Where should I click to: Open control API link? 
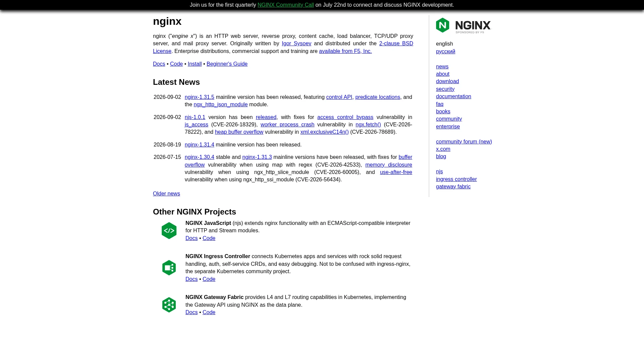[339, 97]
